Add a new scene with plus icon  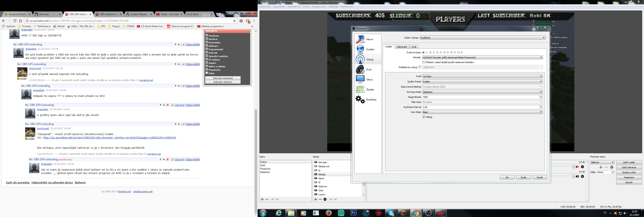point(262,199)
